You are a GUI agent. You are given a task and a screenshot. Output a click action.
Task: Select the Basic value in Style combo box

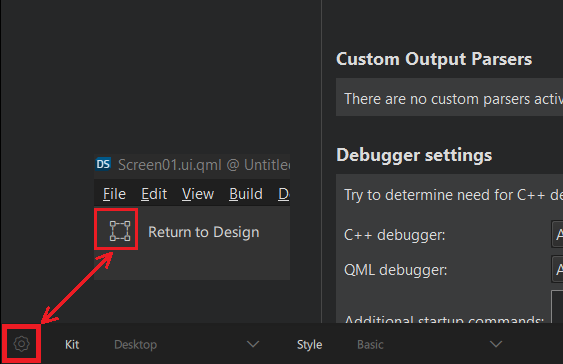coord(370,345)
